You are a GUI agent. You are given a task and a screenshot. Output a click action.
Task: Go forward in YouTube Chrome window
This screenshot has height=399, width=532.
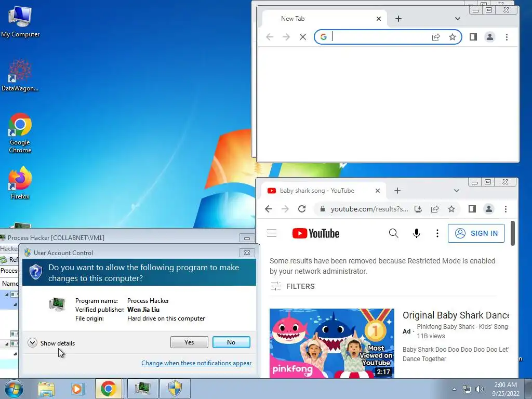[285, 209]
